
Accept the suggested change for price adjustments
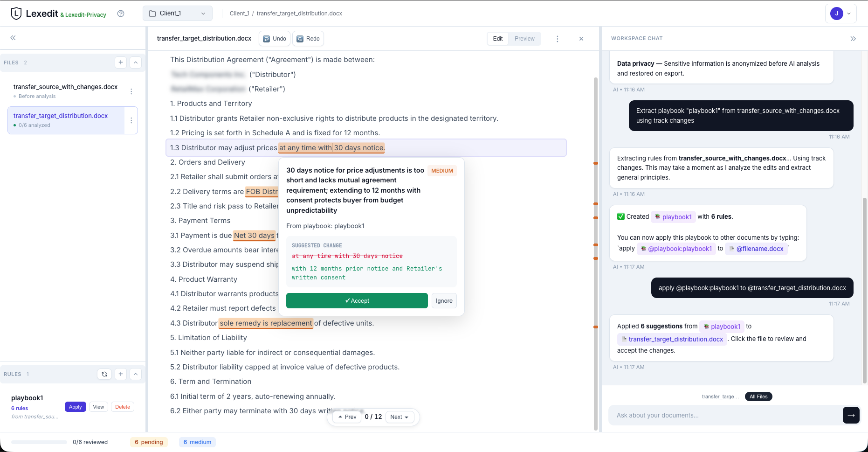click(x=357, y=300)
